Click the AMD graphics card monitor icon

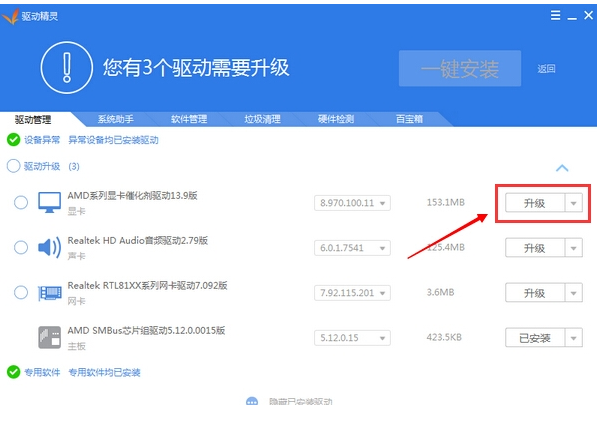coord(49,203)
